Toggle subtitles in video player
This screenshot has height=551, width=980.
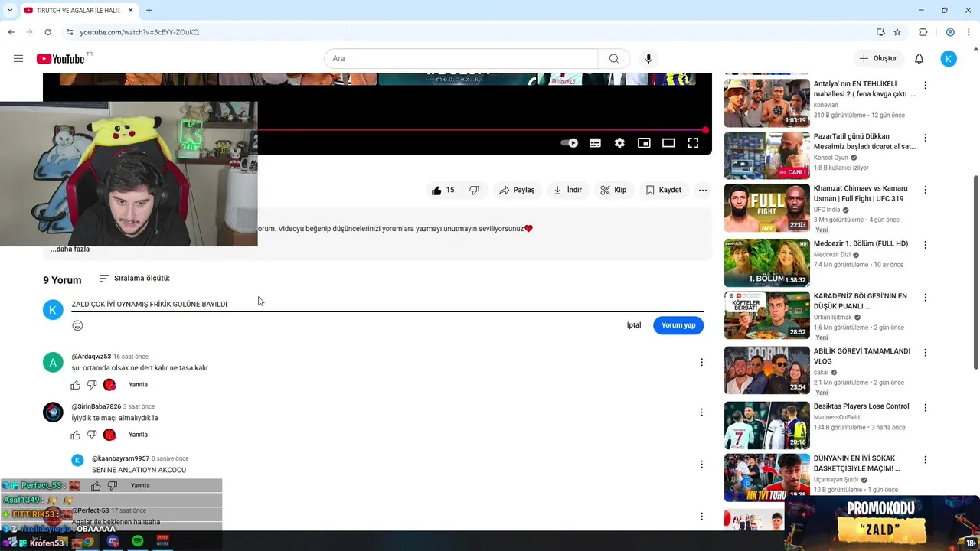pos(595,143)
